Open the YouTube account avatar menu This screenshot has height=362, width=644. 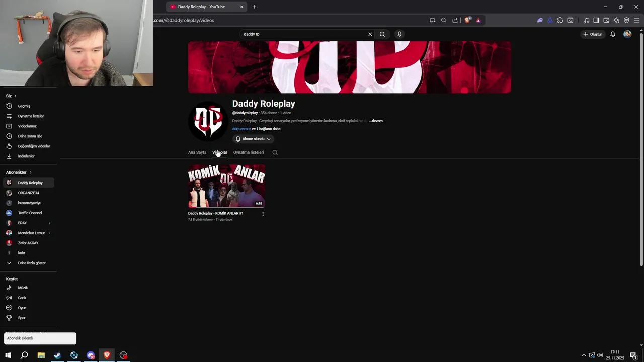click(627, 34)
